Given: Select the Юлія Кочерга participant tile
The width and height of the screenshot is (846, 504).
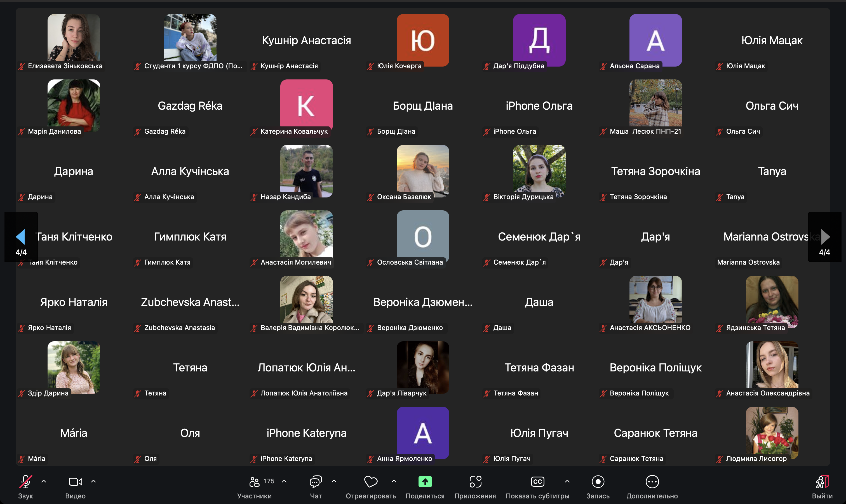Looking at the screenshot, I should (x=423, y=40).
